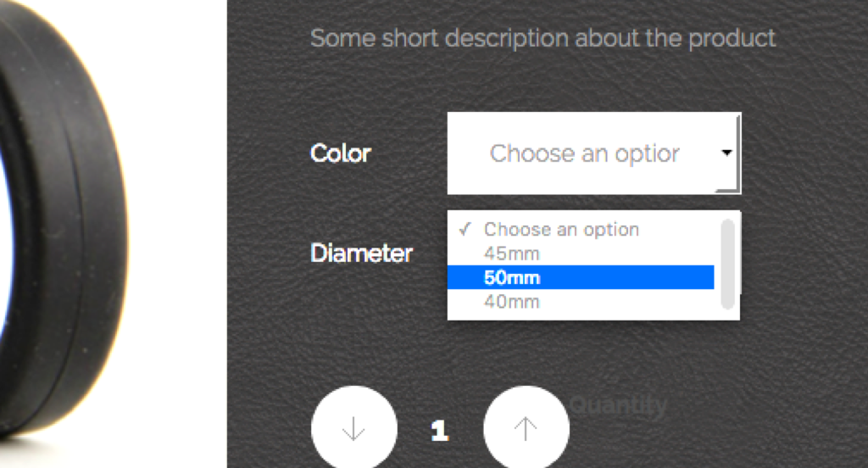Image resolution: width=868 pixels, height=468 pixels.
Task: Click the Quantity label text
Action: [x=619, y=405]
